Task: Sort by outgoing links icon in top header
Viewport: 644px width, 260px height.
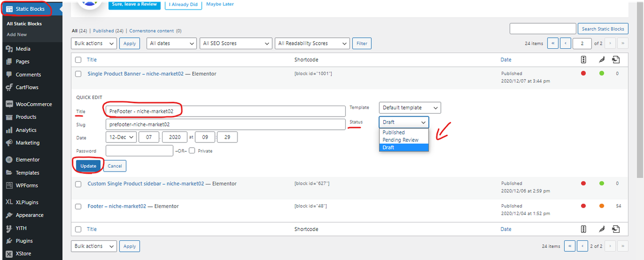Action: click(616, 59)
